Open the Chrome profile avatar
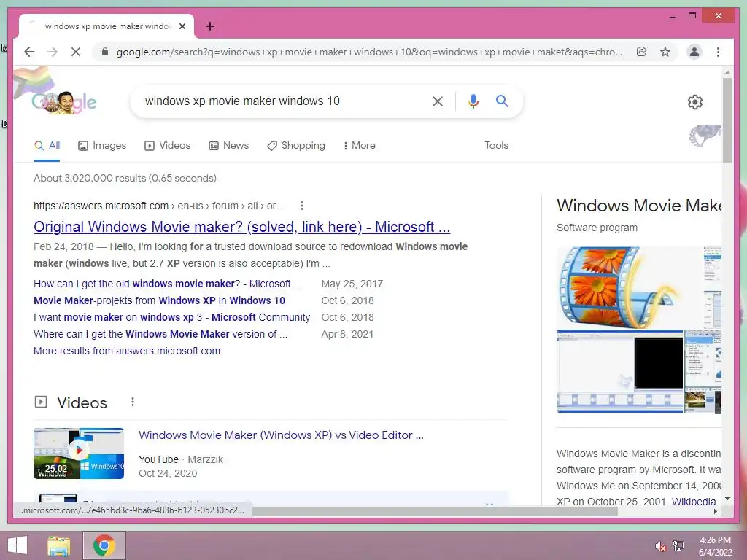Image resolution: width=747 pixels, height=560 pixels. (694, 52)
